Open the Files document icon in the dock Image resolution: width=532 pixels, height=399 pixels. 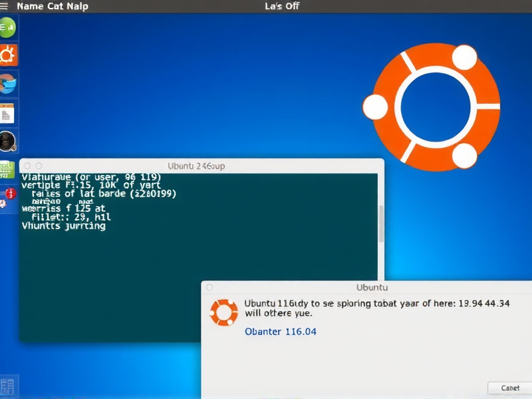7,112
